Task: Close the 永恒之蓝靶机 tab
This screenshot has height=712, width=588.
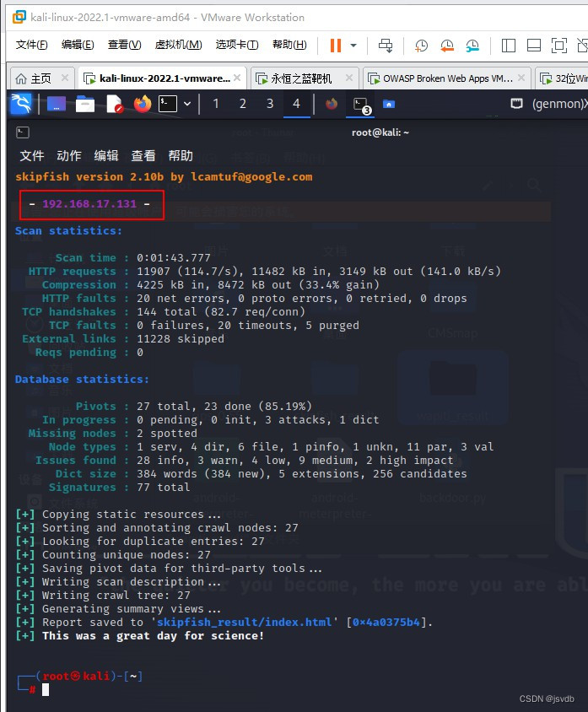Action: (x=349, y=78)
